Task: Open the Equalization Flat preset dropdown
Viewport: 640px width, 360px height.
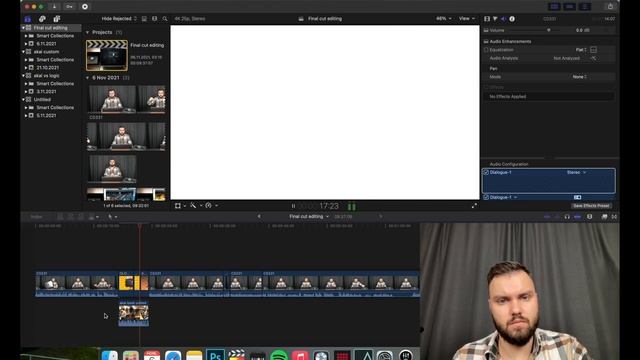Action: [581, 50]
